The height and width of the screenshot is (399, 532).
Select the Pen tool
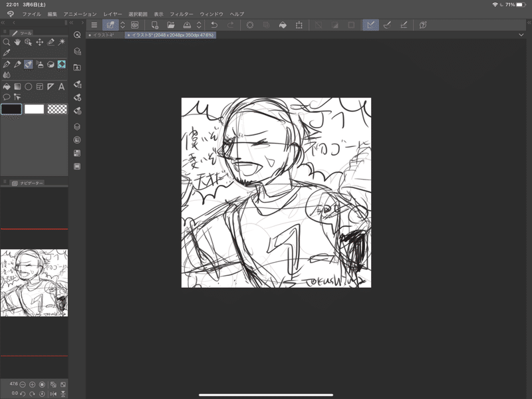coord(7,64)
